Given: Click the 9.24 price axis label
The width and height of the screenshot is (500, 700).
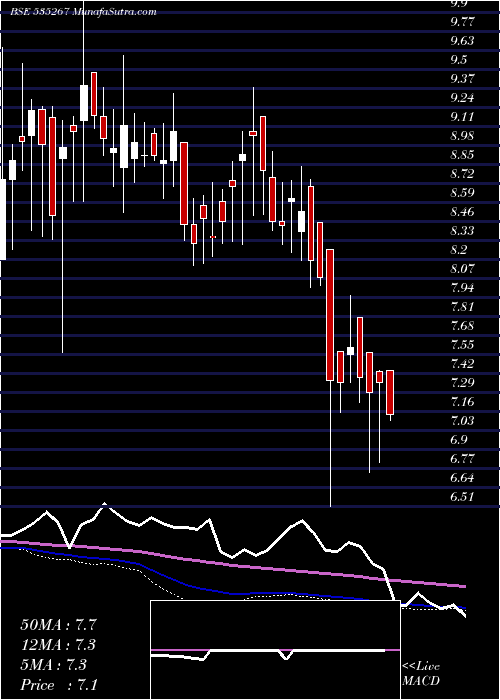Looking at the screenshot, I should click(x=462, y=98).
